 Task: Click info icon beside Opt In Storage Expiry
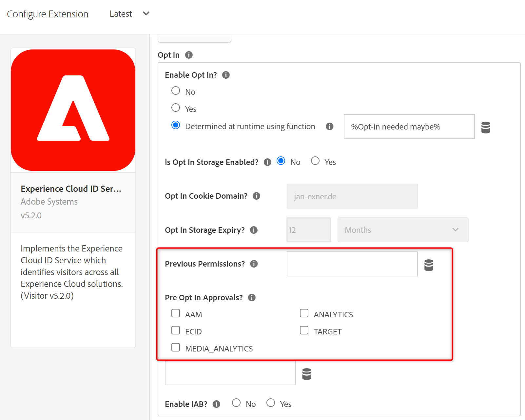(x=254, y=230)
